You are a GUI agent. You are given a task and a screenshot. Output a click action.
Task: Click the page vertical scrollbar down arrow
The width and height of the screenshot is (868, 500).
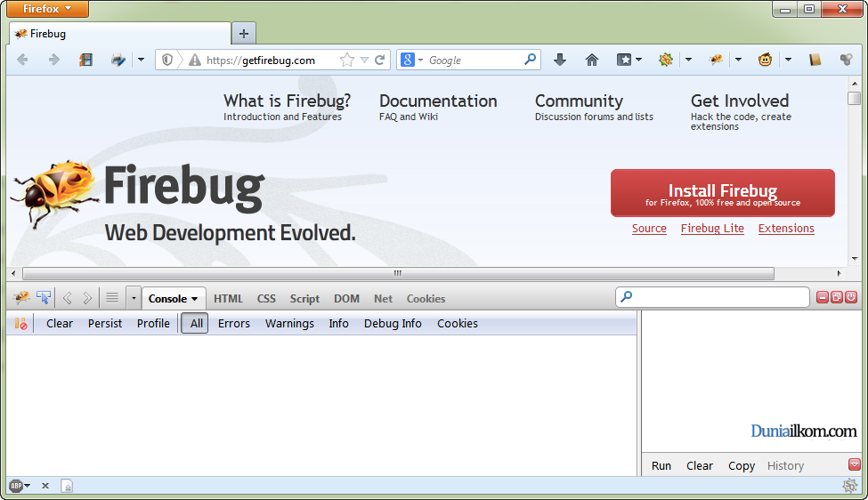tap(855, 258)
